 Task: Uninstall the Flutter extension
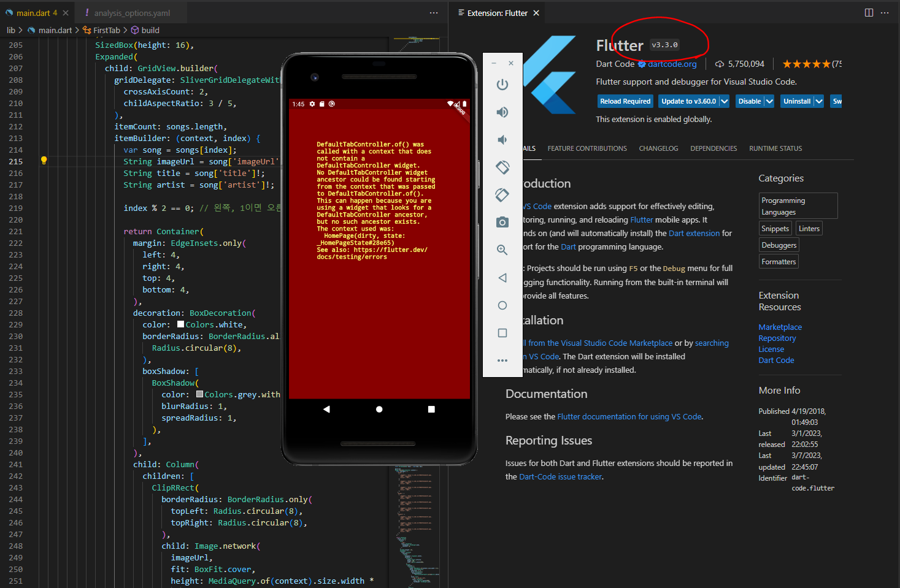(x=797, y=101)
